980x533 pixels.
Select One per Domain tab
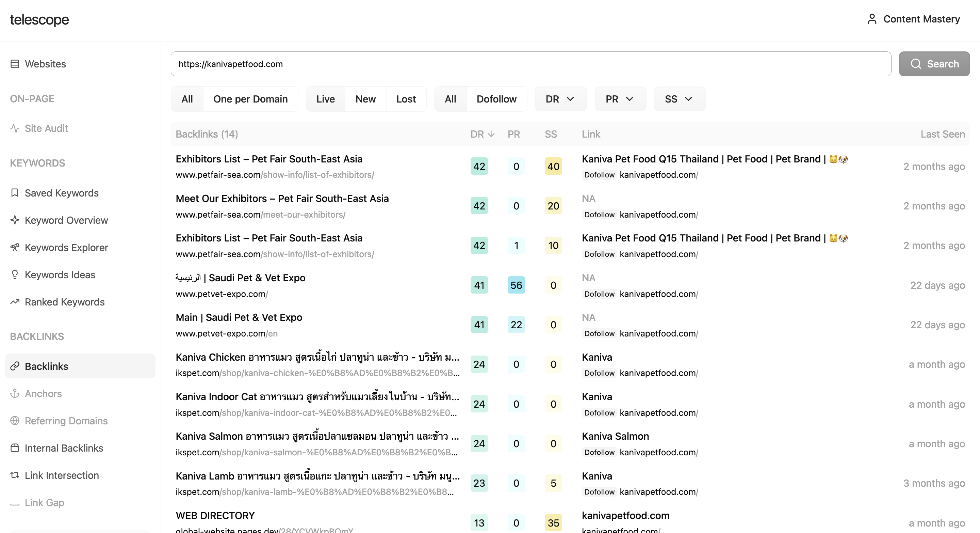coord(250,99)
